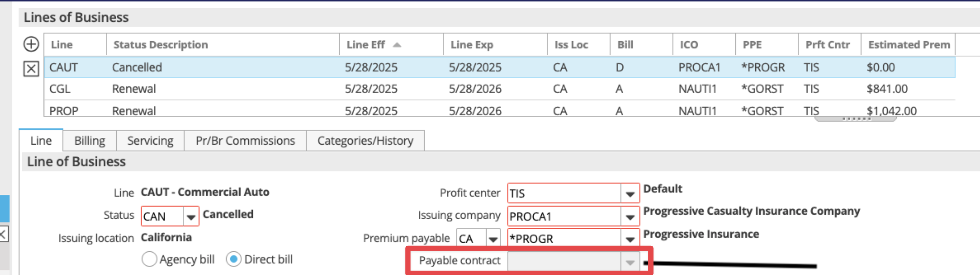Expand the Issuing company dropdown
Screen dimensions: 980x275
(630, 217)
